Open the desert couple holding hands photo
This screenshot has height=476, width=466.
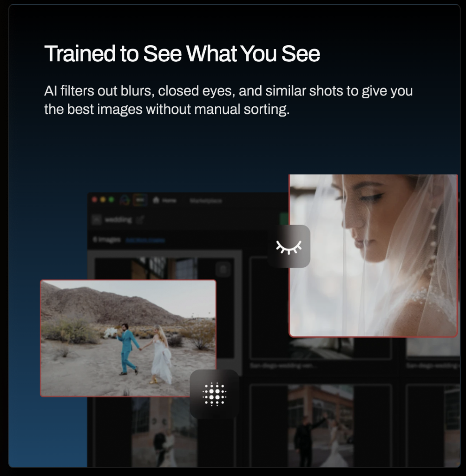click(x=128, y=338)
